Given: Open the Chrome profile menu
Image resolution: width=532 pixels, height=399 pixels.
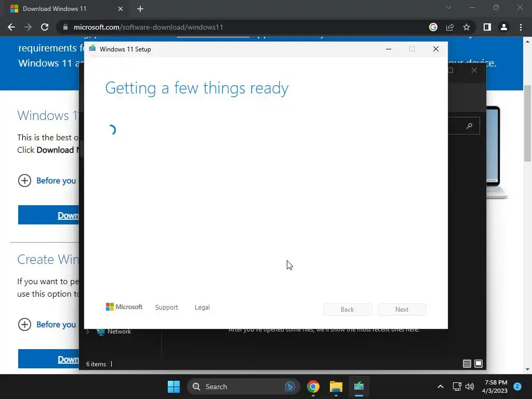Looking at the screenshot, I should 504,27.
